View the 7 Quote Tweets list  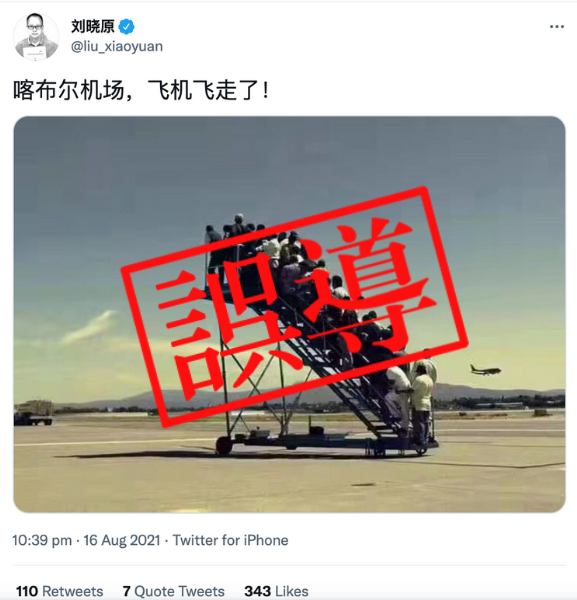[173, 591]
